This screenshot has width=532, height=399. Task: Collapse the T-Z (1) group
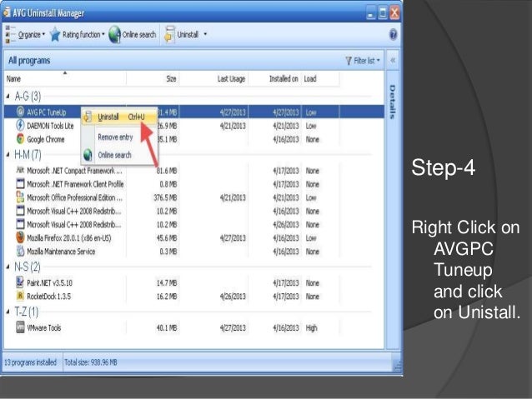(x=8, y=312)
